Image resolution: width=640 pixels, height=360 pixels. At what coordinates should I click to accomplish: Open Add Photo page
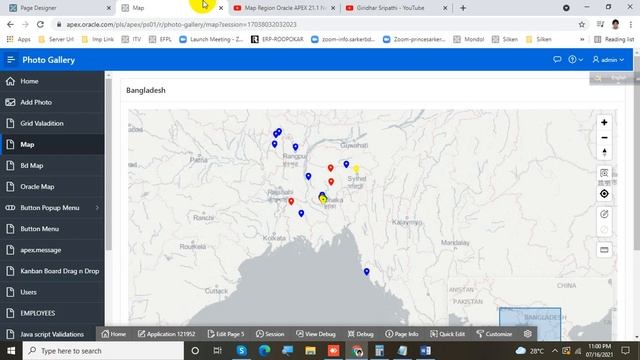(x=52, y=102)
